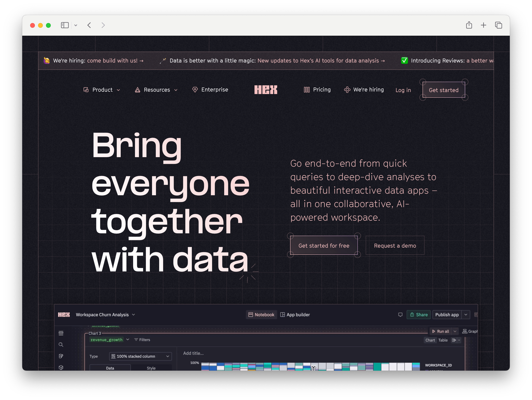Go forward with the browser forward arrow

pos(103,25)
